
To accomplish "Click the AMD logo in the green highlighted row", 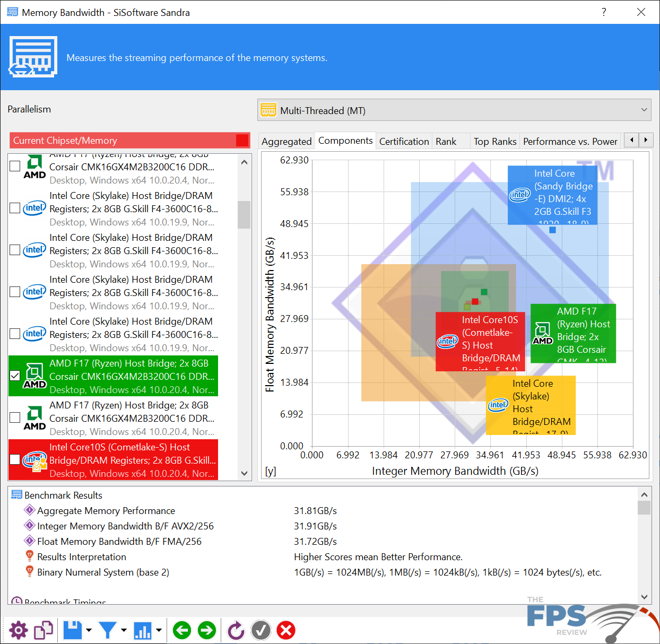I will [x=34, y=376].
